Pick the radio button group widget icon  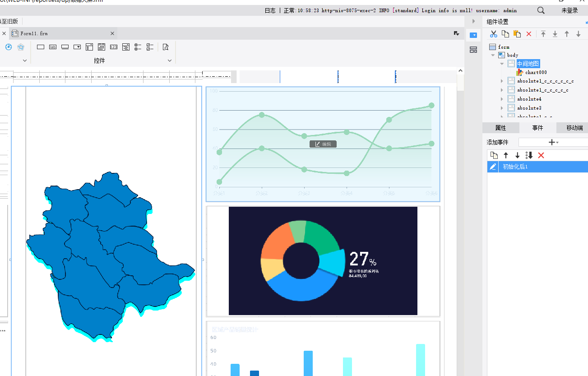(138, 47)
